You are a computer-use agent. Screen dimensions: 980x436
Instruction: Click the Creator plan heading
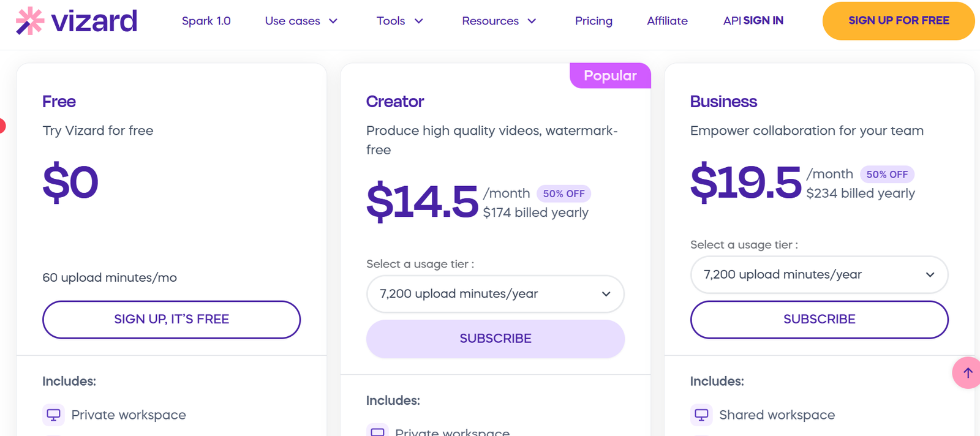(395, 102)
